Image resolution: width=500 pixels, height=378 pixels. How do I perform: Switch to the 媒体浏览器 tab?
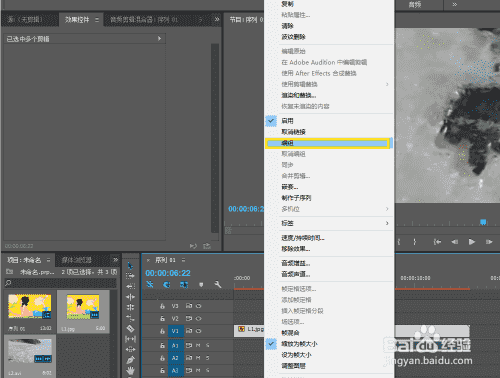pos(77,260)
